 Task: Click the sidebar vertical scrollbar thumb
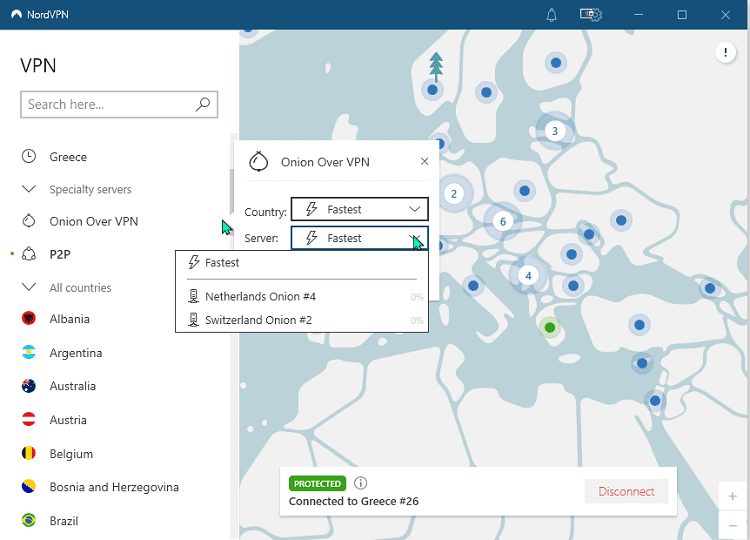(x=232, y=191)
